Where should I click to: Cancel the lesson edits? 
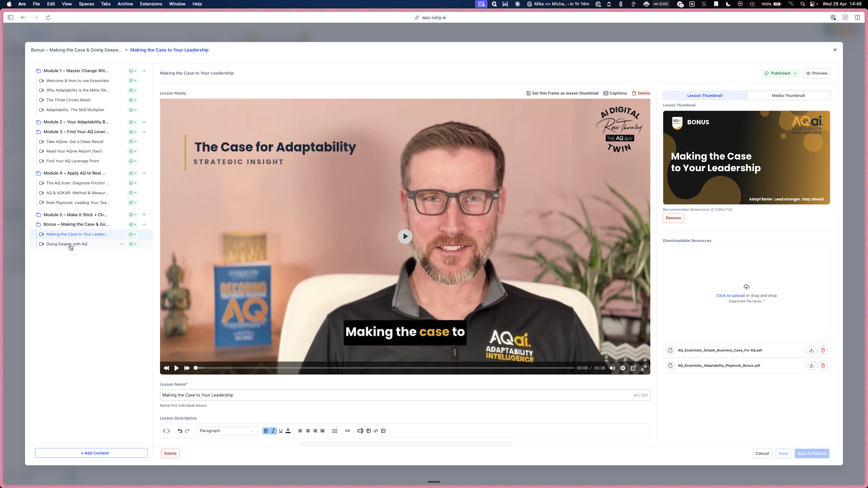[x=762, y=453]
